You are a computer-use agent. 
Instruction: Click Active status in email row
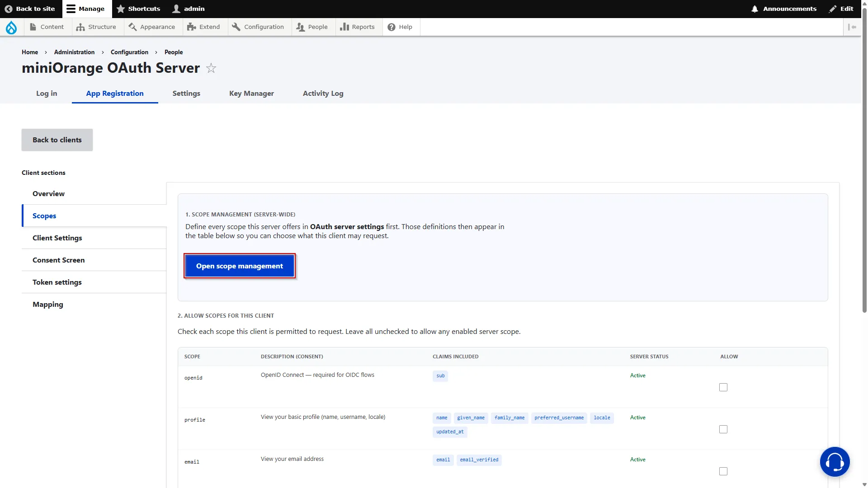point(637,460)
